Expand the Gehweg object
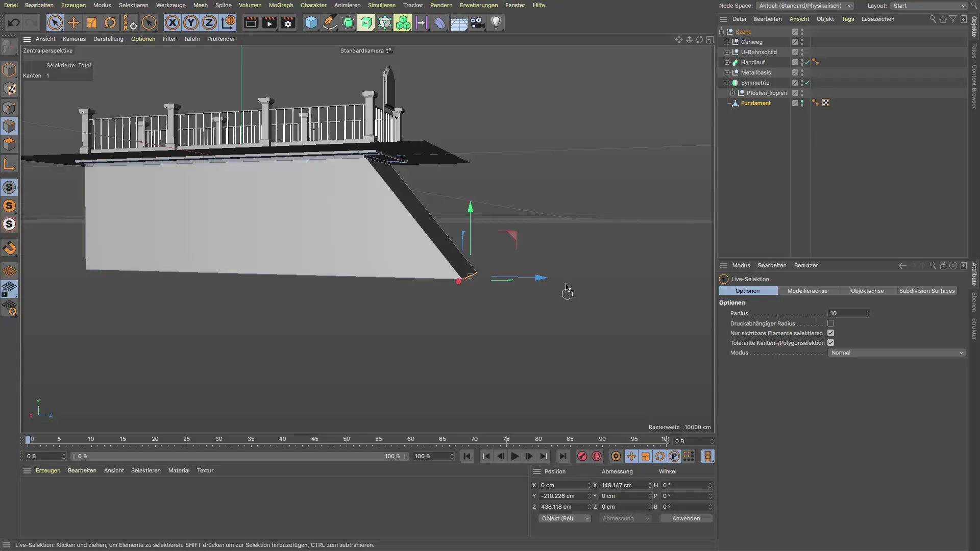This screenshot has width=980, height=551. click(x=727, y=42)
